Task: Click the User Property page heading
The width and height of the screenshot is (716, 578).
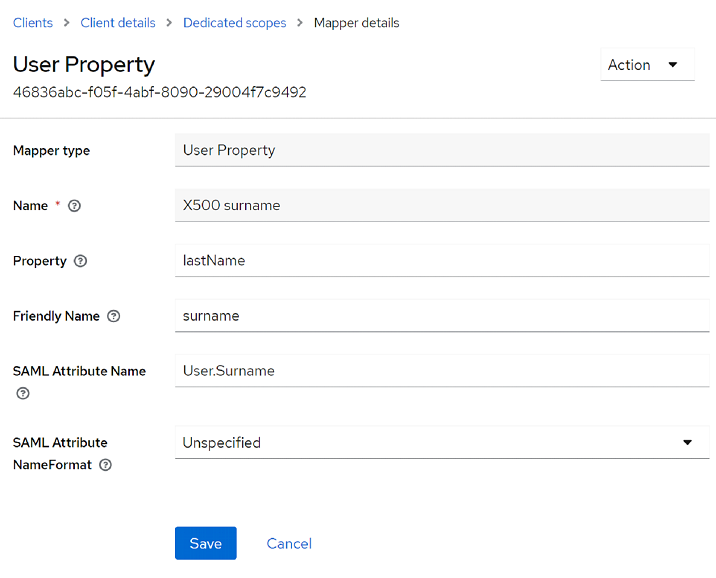Action: point(84,64)
